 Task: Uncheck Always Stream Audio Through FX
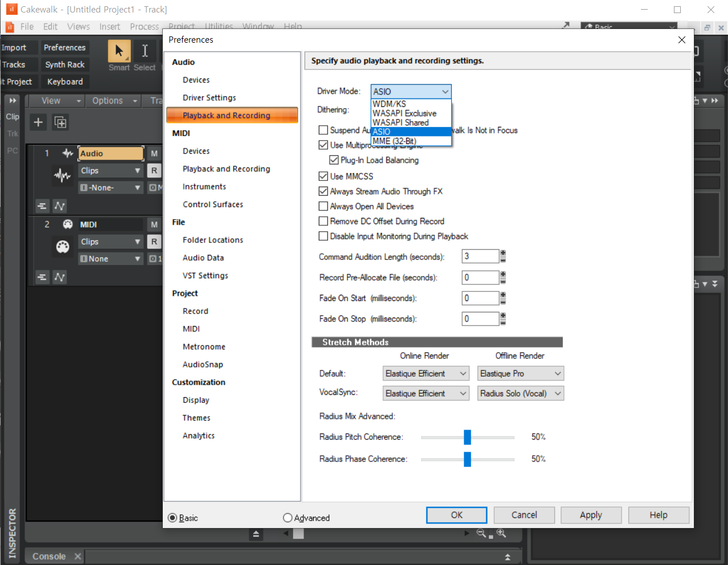tap(323, 191)
